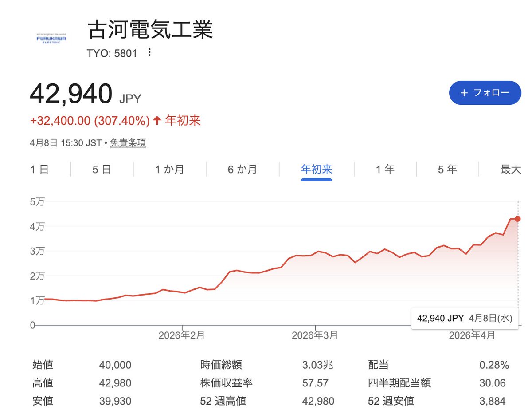Click the 52 週高値 value of 42,980
Image resolution: width=532 pixels, height=418 pixels.
319,401
